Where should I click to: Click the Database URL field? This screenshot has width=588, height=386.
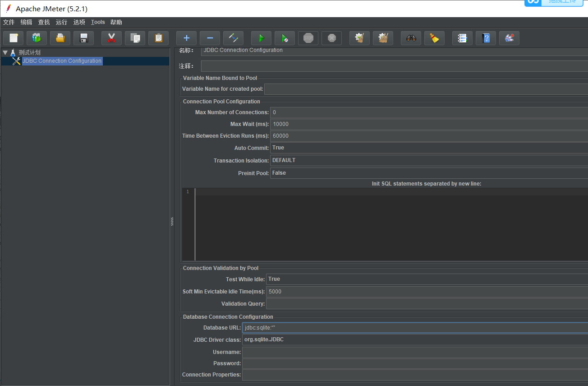[415, 328]
